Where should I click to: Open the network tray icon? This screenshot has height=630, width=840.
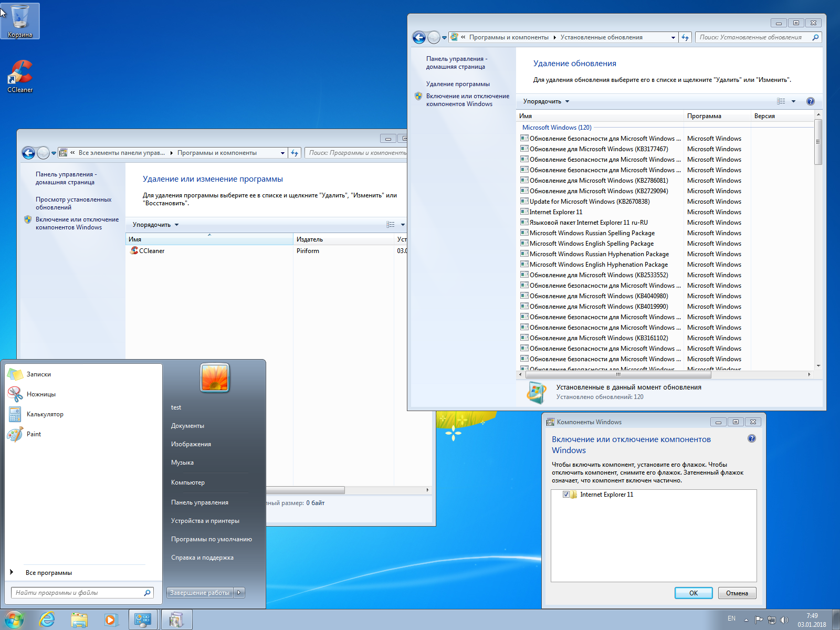click(x=771, y=620)
